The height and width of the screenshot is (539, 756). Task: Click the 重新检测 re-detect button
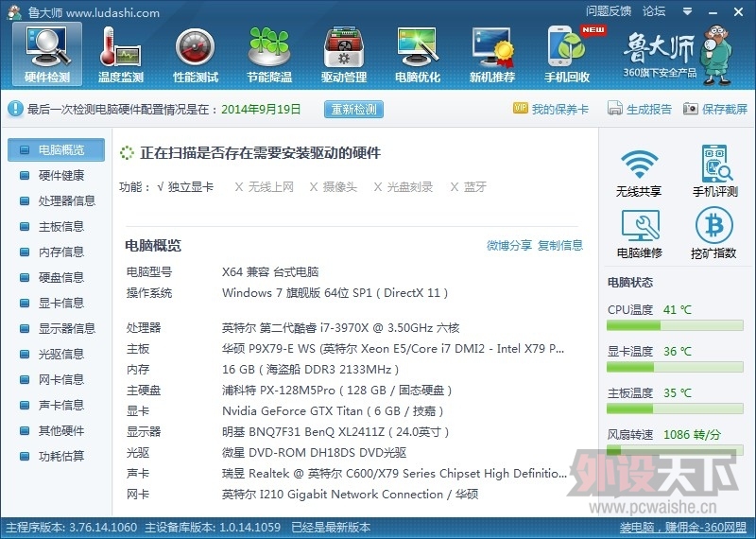coord(353,110)
